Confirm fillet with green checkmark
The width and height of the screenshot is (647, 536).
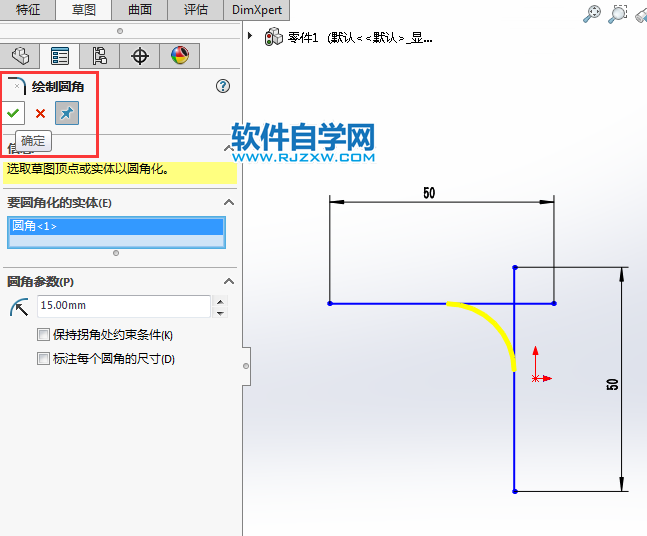[13, 113]
